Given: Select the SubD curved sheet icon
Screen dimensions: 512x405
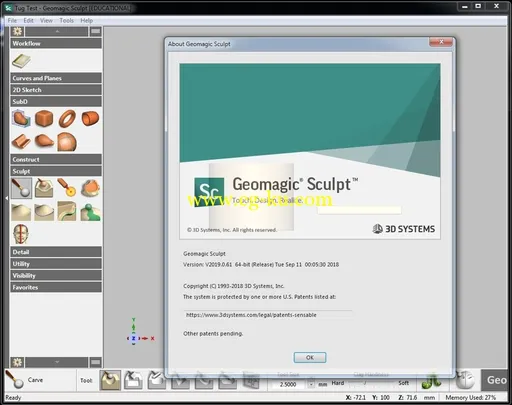Looking at the screenshot, I should point(21,141).
